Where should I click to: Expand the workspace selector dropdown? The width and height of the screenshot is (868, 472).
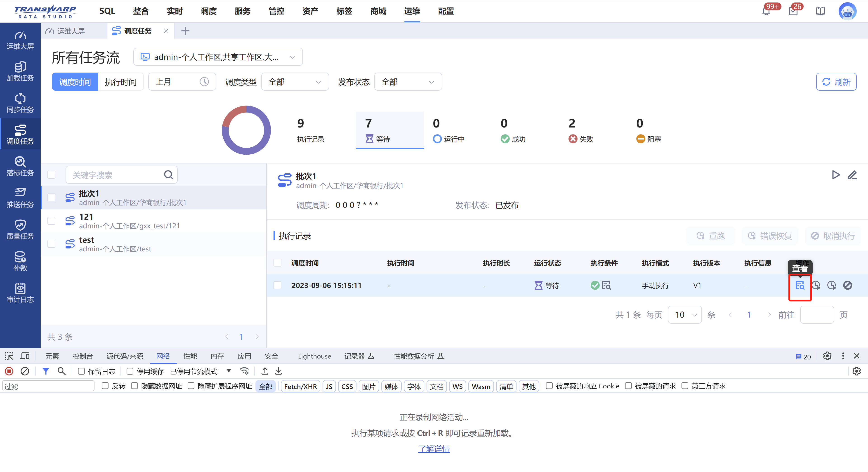click(x=218, y=57)
